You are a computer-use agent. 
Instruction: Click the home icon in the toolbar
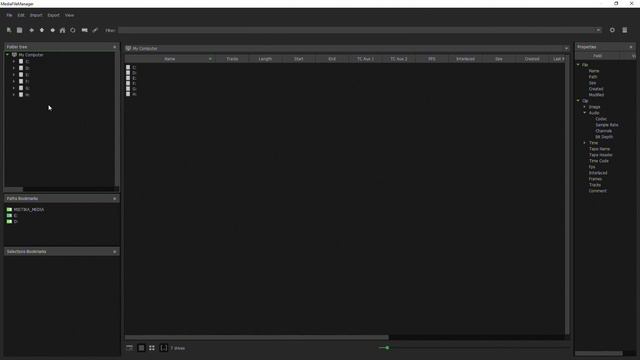click(62, 30)
